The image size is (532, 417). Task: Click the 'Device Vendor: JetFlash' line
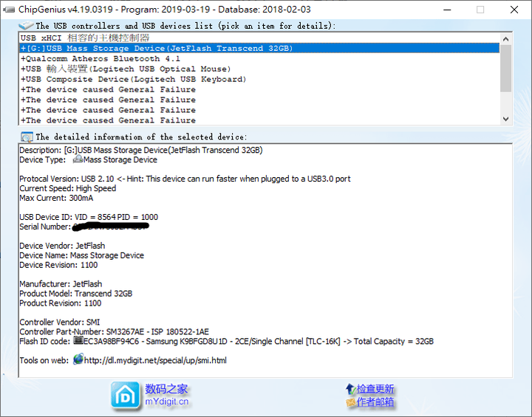(x=62, y=246)
